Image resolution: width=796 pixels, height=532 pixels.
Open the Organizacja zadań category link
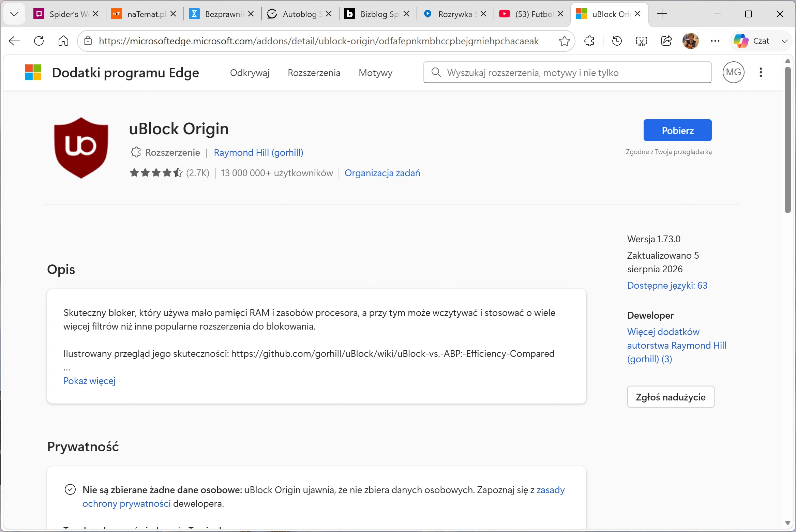382,173
